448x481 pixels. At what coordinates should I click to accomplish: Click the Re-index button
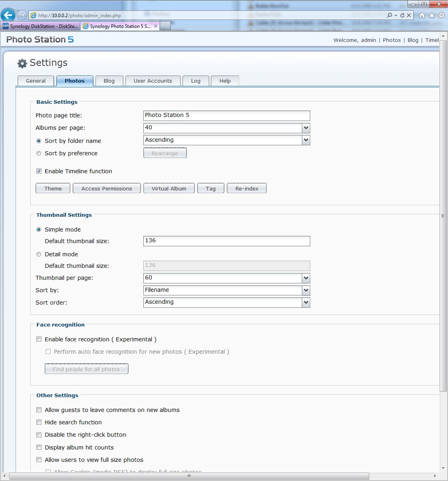pos(247,188)
